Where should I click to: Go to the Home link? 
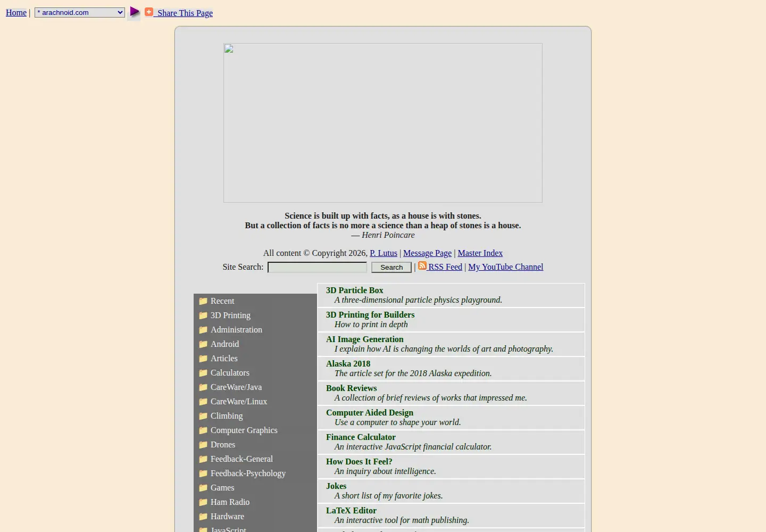coord(16,13)
